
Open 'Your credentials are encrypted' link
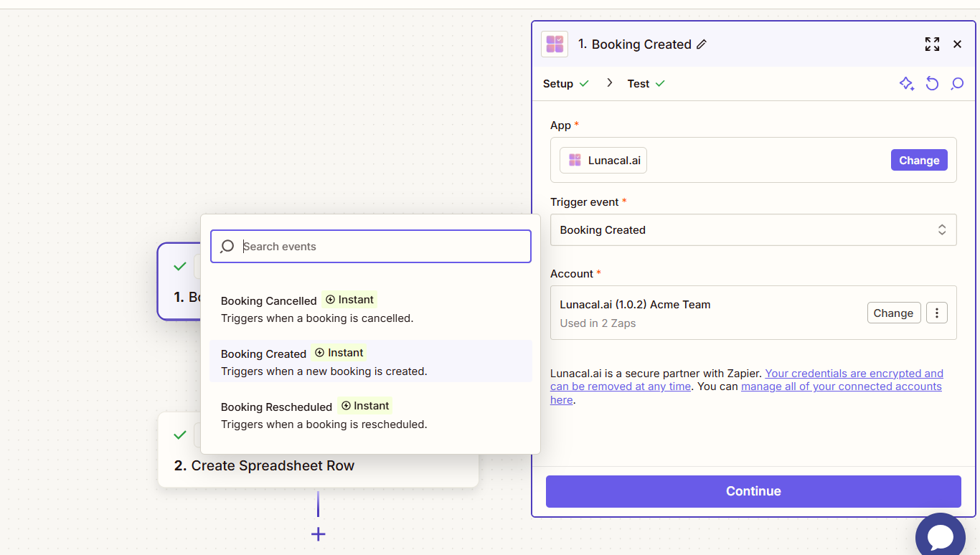pyautogui.click(x=747, y=380)
